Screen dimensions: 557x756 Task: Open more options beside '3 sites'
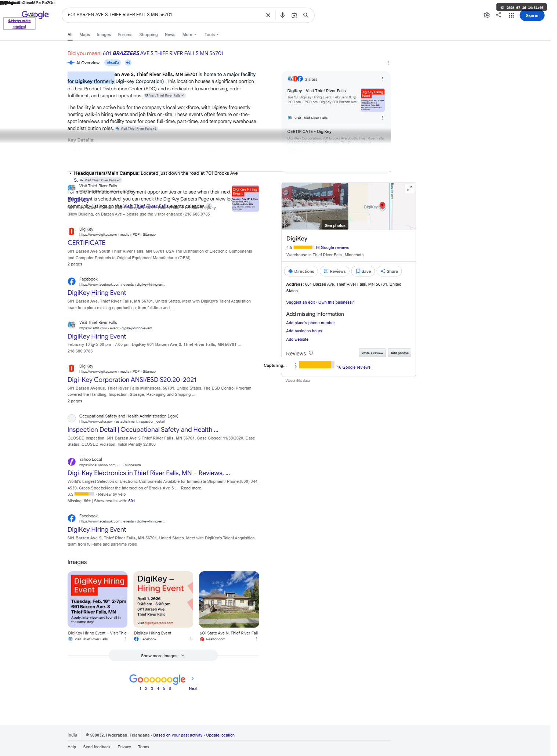[382, 79]
